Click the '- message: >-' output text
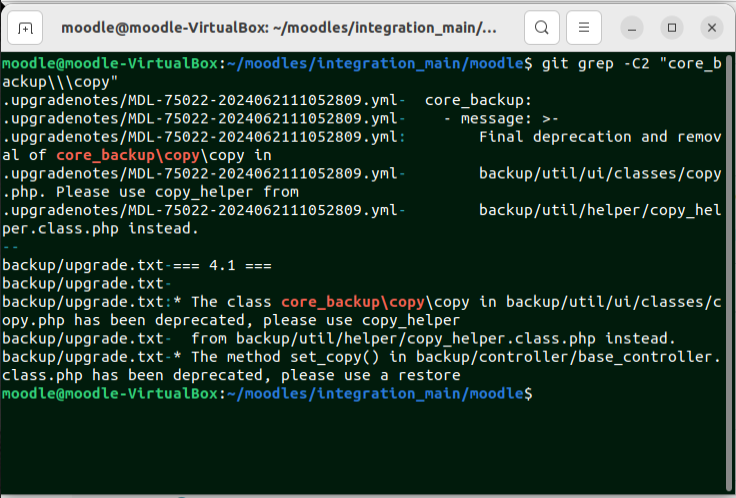This screenshot has width=736, height=498. click(501, 118)
